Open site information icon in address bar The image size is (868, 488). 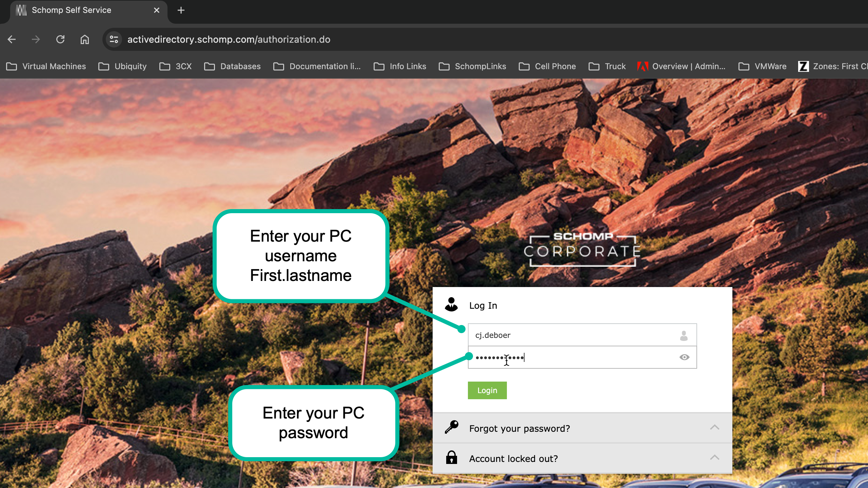point(114,39)
